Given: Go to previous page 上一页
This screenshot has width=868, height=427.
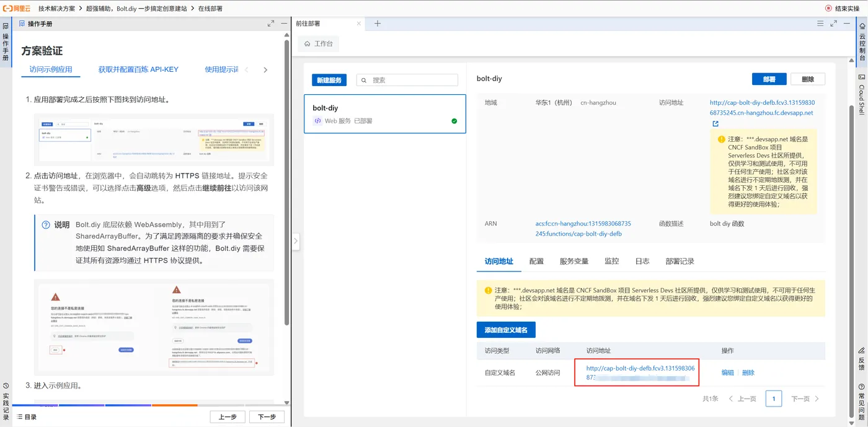Looking at the screenshot, I should click(x=743, y=398).
